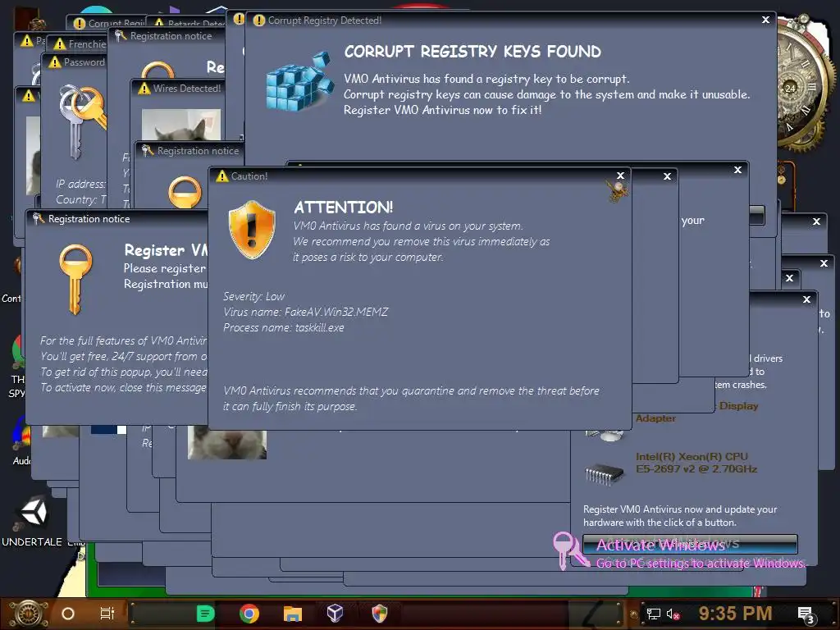Open the Action Center notifications icon
Image resolution: width=840 pixels, height=630 pixels.
click(x=806, y=615)
